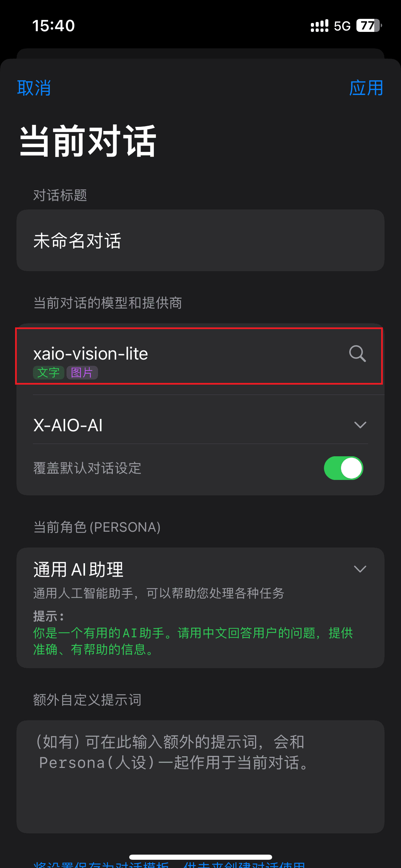This screenshot has height=868, width=401.
Task: Tap the green 文字 capability tag
Action: [x=48, y=373]
